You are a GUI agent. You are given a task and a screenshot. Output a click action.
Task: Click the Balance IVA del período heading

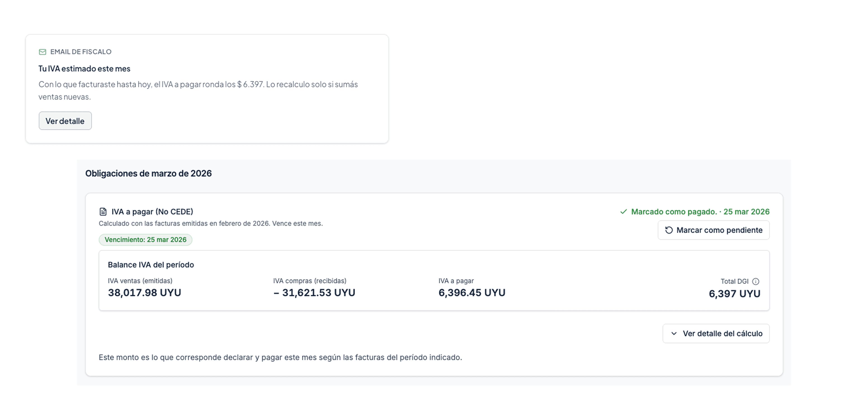tap(151, 265)
